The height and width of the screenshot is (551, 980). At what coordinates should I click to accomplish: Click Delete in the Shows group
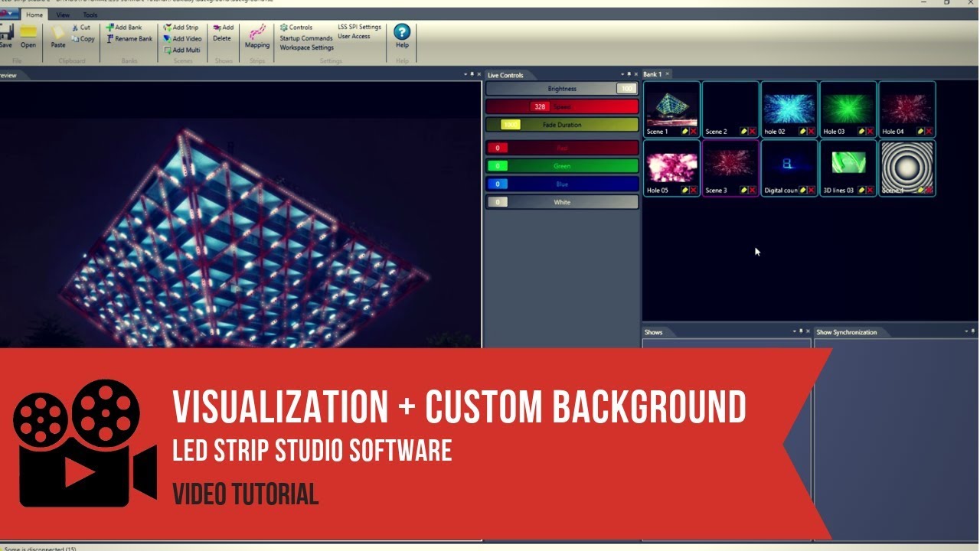point(222,38)
